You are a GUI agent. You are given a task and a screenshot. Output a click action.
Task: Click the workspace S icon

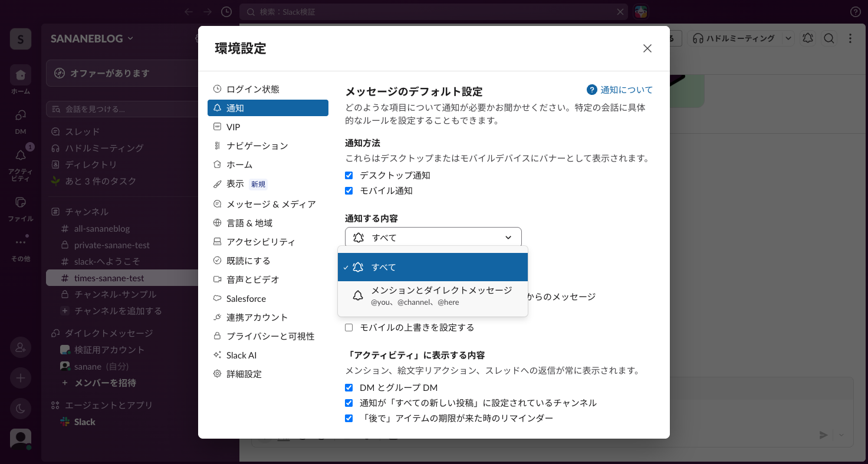[x=21, y=39]
